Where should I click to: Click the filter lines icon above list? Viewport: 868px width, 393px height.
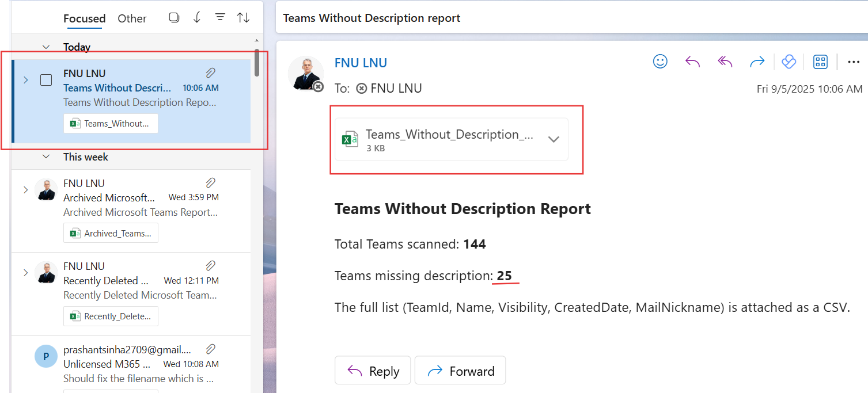click(219, 18)
